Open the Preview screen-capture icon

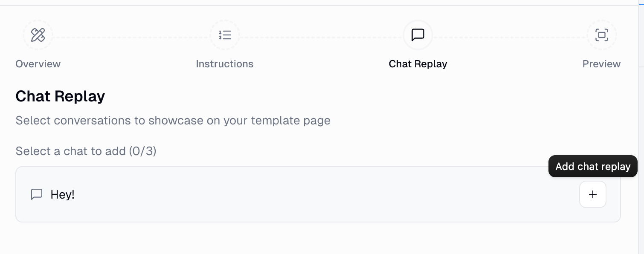[x=602, y=35]
